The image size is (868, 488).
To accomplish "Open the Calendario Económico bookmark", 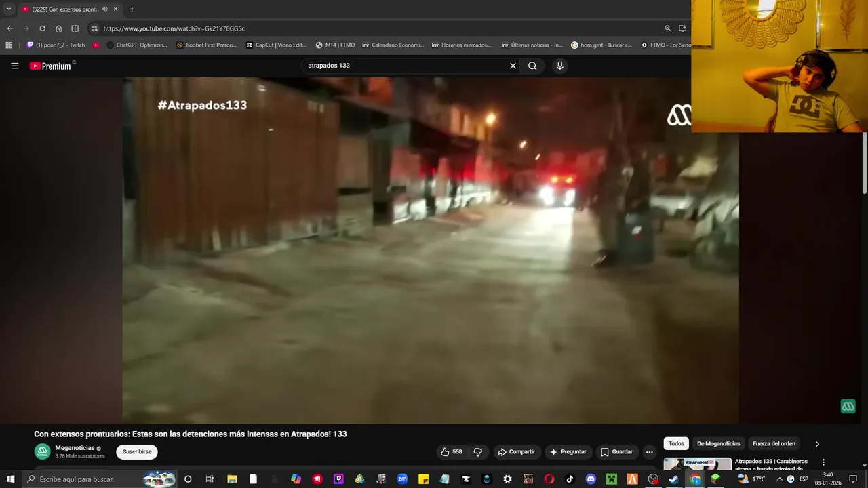I will click(393, 45).
